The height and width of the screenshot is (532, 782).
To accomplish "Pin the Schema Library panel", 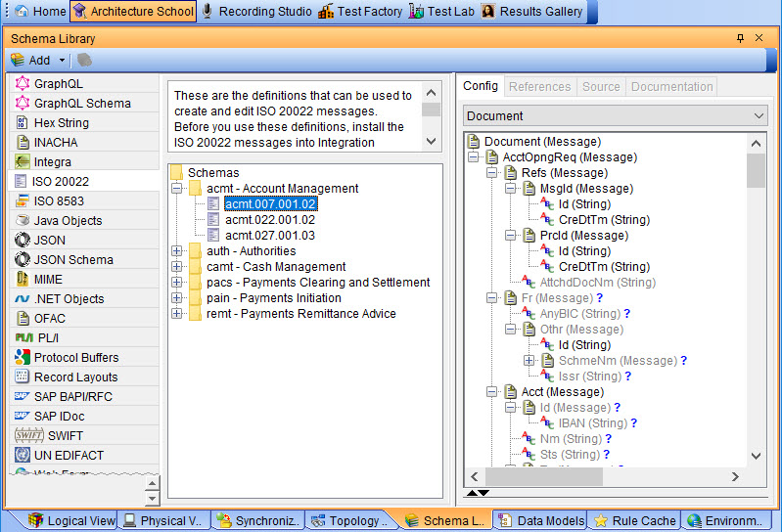I will pos(740,38).
